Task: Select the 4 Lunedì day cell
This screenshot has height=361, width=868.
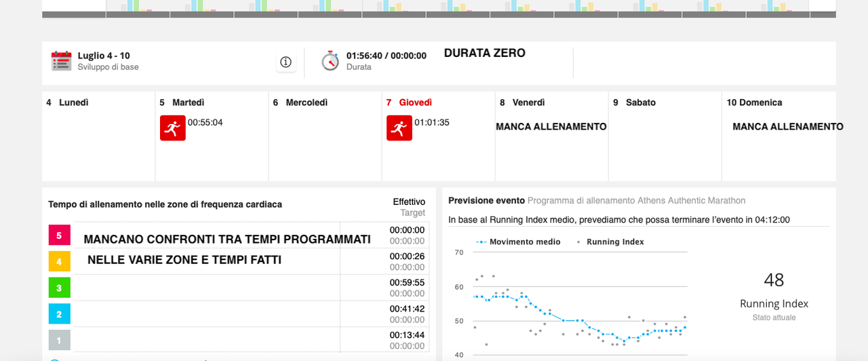Action: pos(98,136)
